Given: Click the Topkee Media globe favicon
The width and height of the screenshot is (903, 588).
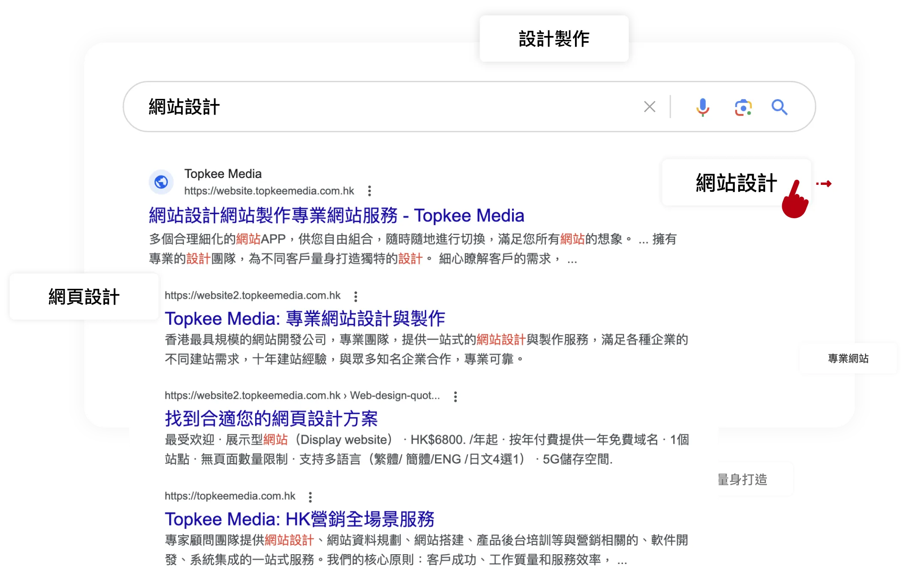Looking at the screenshot, I should pos(161,182).
